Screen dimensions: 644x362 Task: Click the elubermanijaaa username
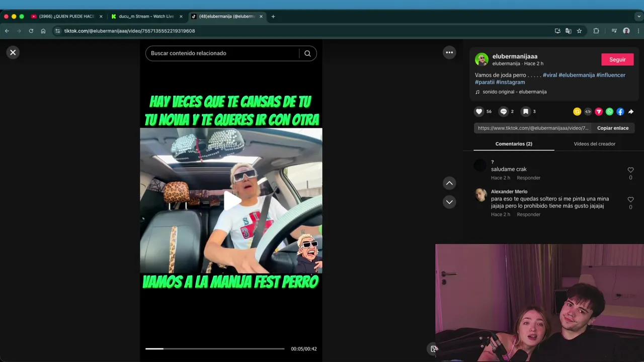[x=515, y=56]
